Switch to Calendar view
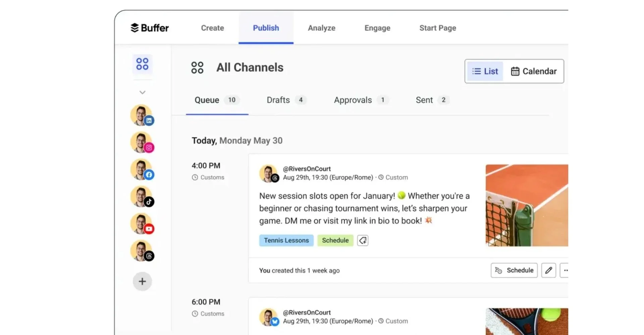Viewport: 644px width, 335px height. click(x=533, y=71)
